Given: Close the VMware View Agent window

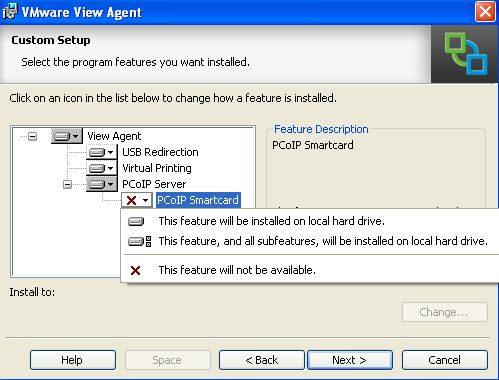Looking at the screenshot, I should click(x=485, y=12).
